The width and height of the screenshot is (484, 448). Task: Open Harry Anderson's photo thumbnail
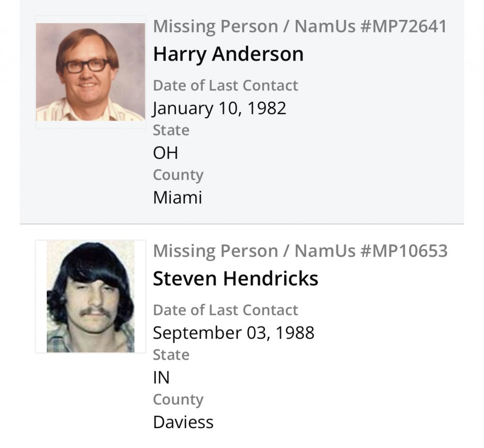[91, 72]
